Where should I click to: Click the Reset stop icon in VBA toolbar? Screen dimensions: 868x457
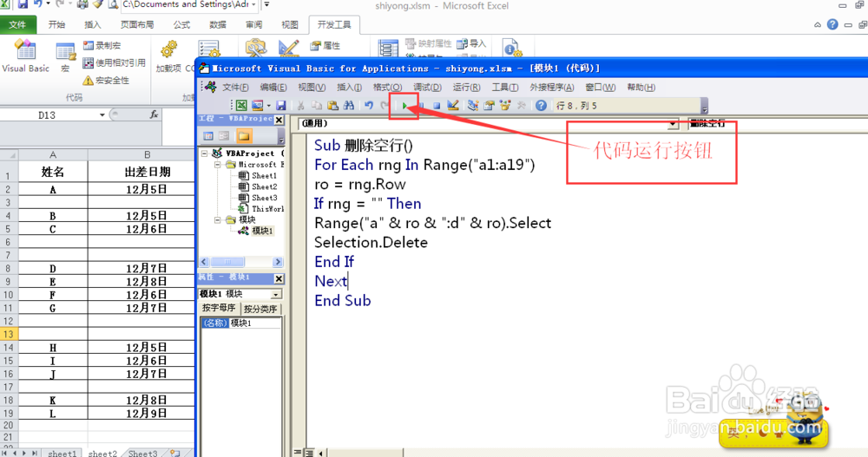[x=437, y=105]
